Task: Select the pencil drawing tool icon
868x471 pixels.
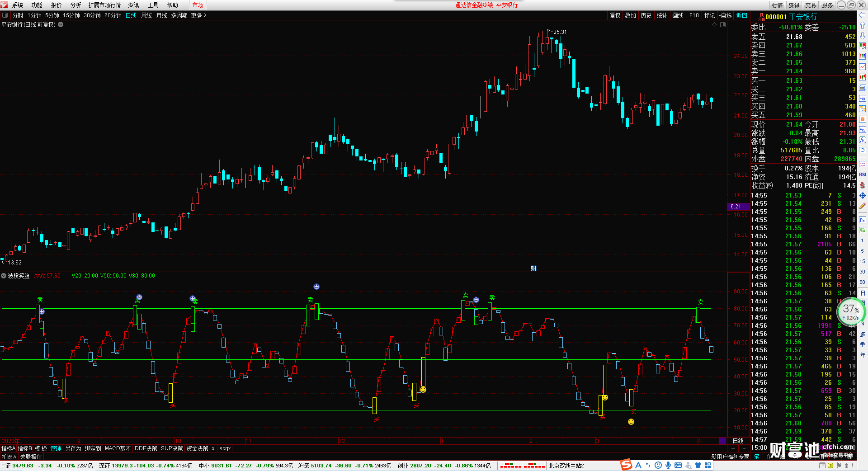Action: [x=862, y=206]
